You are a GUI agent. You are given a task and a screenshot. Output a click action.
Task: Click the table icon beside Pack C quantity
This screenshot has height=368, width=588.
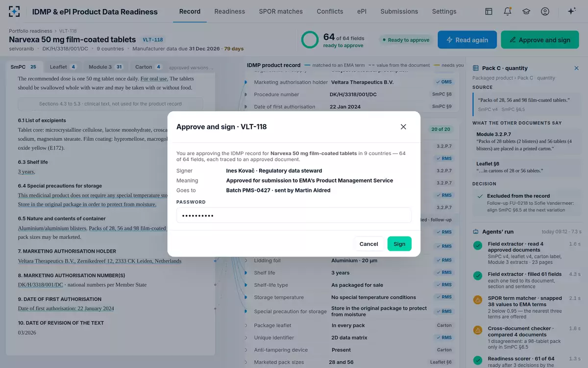coord(476,68)
